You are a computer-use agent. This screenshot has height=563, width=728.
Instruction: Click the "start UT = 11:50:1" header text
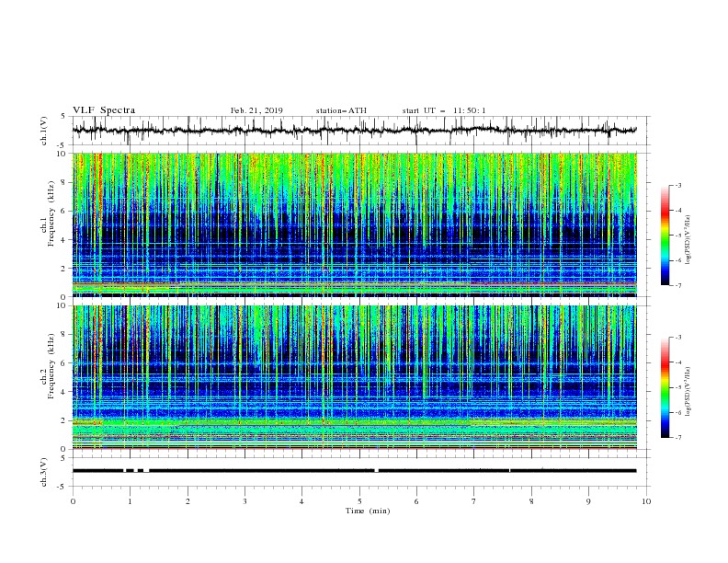(x=444, y=110)
